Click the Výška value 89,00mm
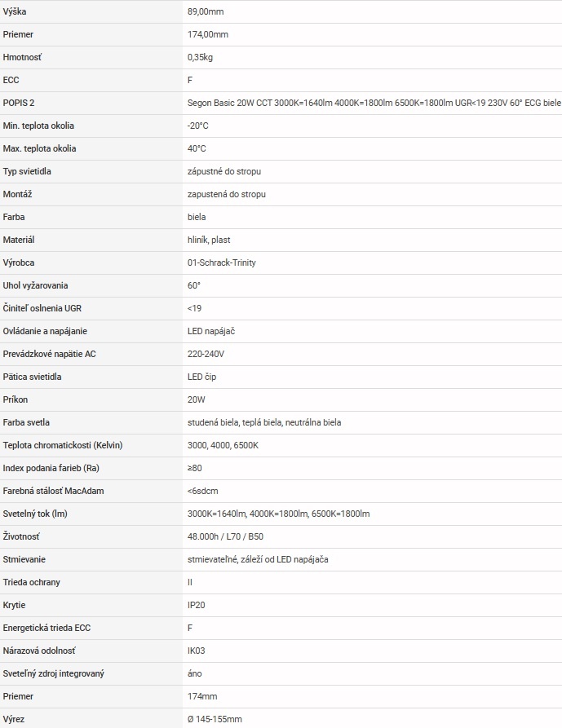The image size is (562, 728). 205,12
